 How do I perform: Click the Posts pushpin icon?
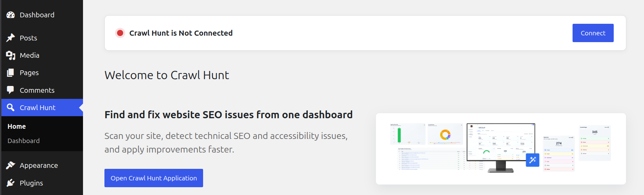[11, 38]
